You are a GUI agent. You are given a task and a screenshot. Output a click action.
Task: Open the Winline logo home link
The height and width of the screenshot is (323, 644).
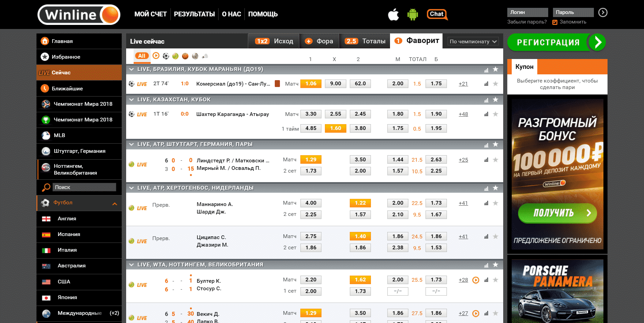point(79,15)
